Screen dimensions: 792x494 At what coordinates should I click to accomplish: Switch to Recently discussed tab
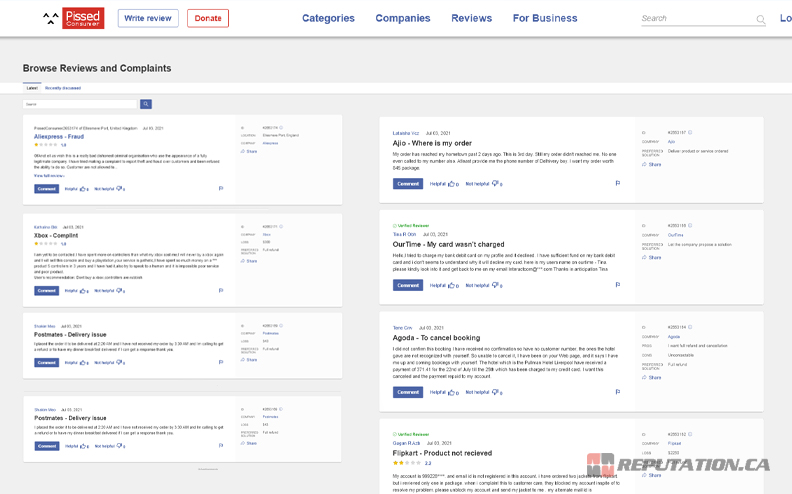coord(63,88)
